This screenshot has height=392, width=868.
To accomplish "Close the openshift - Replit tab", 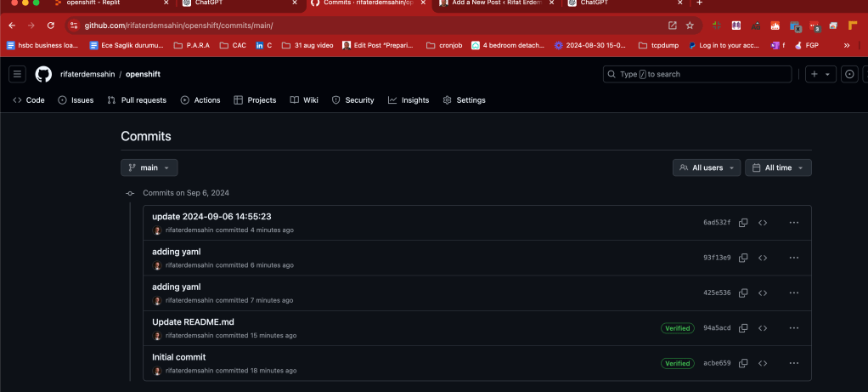I will (166, 3).
